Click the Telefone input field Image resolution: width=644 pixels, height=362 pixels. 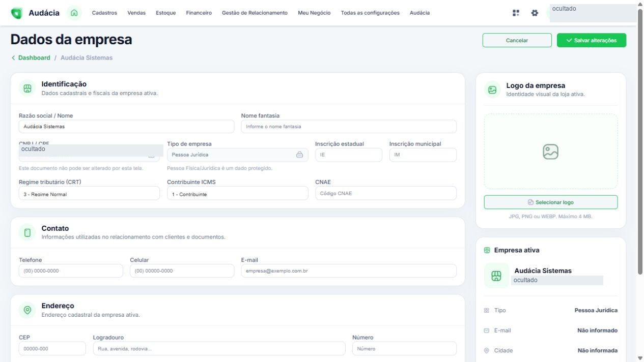coord(71,271)
